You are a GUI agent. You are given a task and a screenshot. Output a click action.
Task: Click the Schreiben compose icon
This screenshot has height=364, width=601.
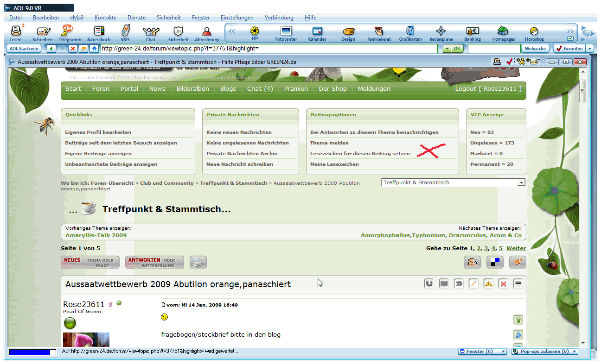click(43, 32)
